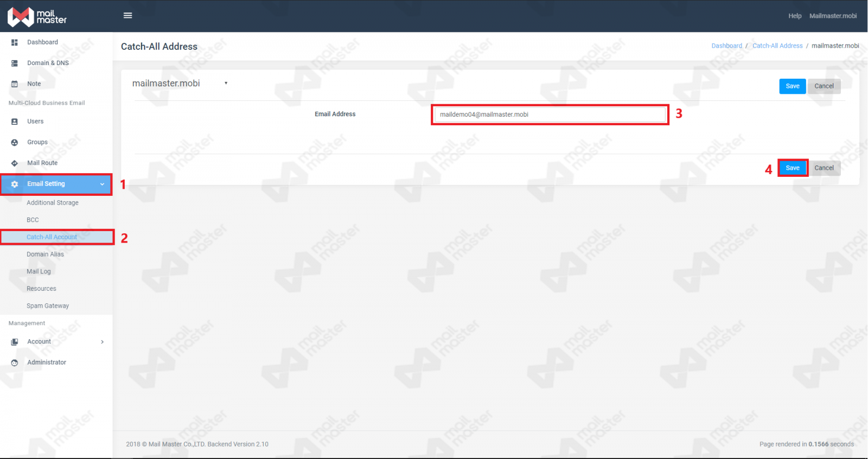Click the Catch-All Address page heading

(159, 47)
